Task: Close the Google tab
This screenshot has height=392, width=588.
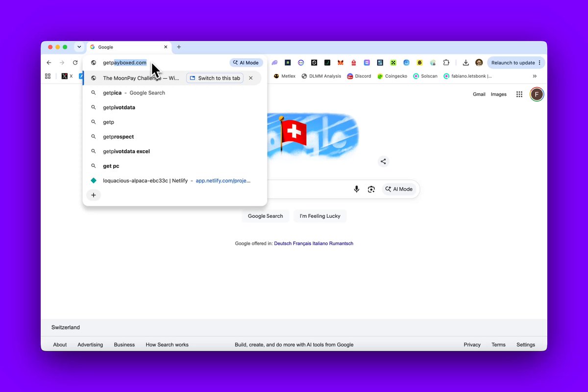Action: [x=166, y=47]
